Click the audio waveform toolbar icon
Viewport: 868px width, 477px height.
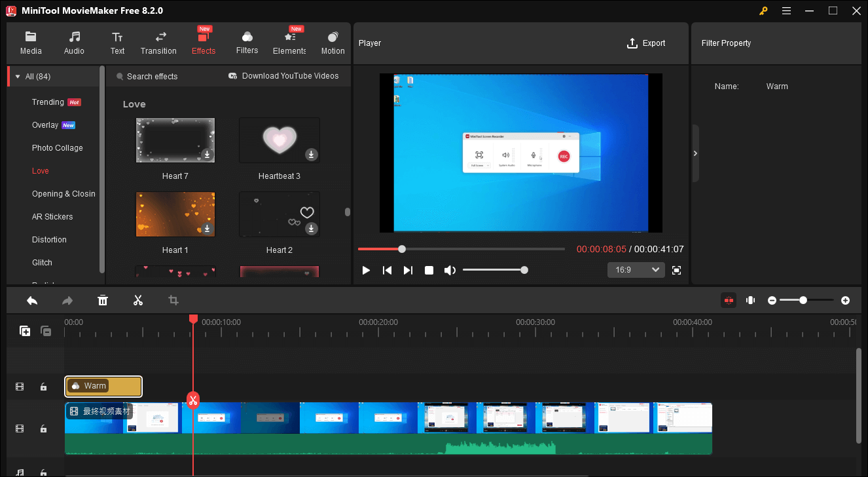click(x=751, y=300)
